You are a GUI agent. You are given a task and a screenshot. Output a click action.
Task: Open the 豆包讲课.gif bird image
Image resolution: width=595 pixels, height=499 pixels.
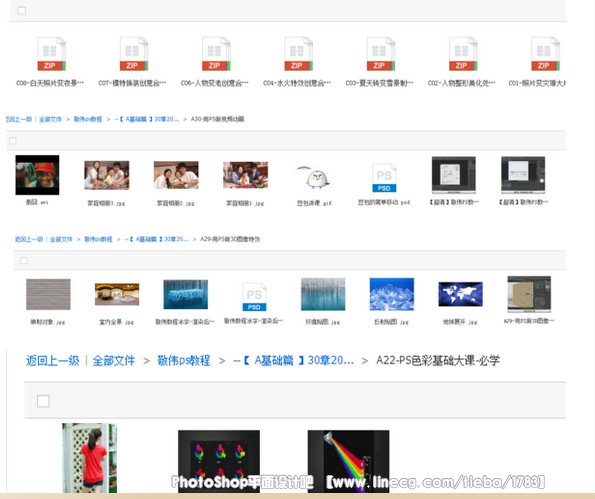coord(315,177)
